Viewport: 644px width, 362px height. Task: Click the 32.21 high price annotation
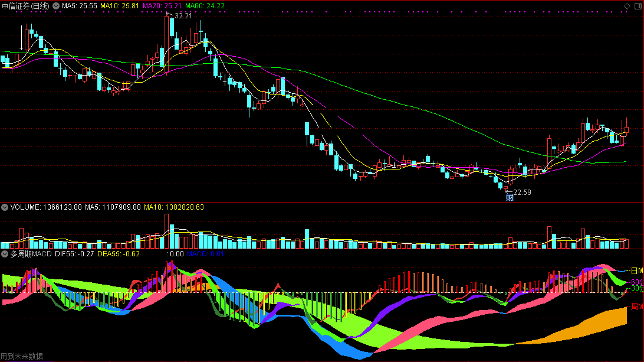pos(183,16)
